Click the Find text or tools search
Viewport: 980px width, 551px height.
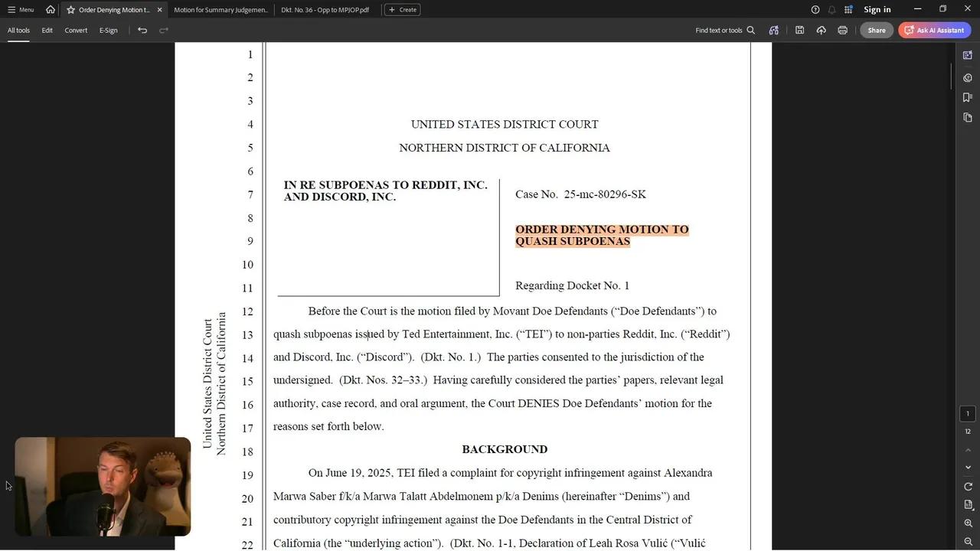click(725, 31)
